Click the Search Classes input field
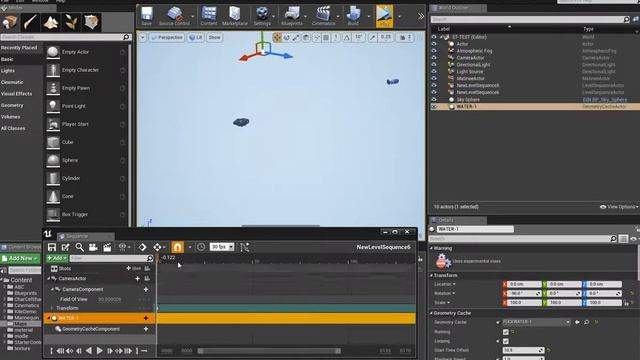 66,37
